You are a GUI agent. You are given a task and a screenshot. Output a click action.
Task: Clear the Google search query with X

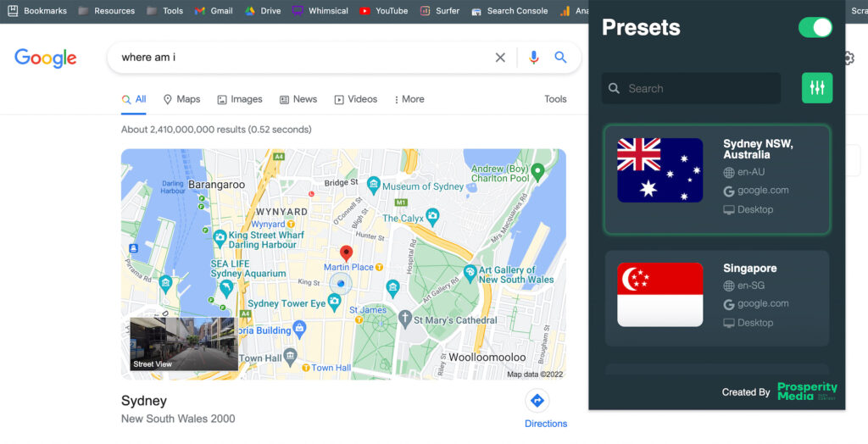pyautogui.click(x=500, y=58)
